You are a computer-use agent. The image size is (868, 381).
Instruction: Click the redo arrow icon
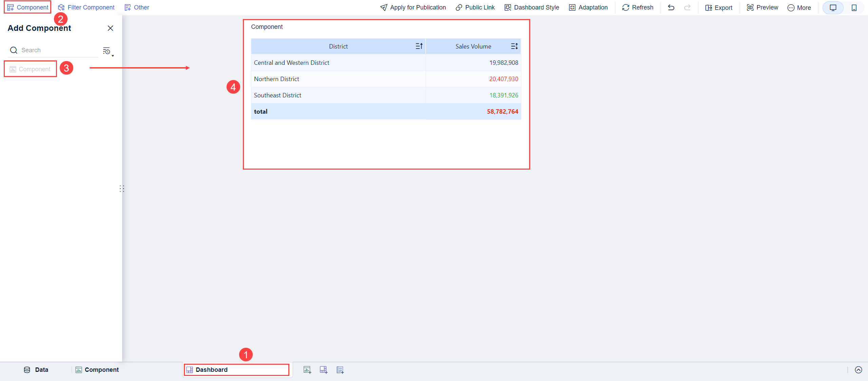coord(687,7)
